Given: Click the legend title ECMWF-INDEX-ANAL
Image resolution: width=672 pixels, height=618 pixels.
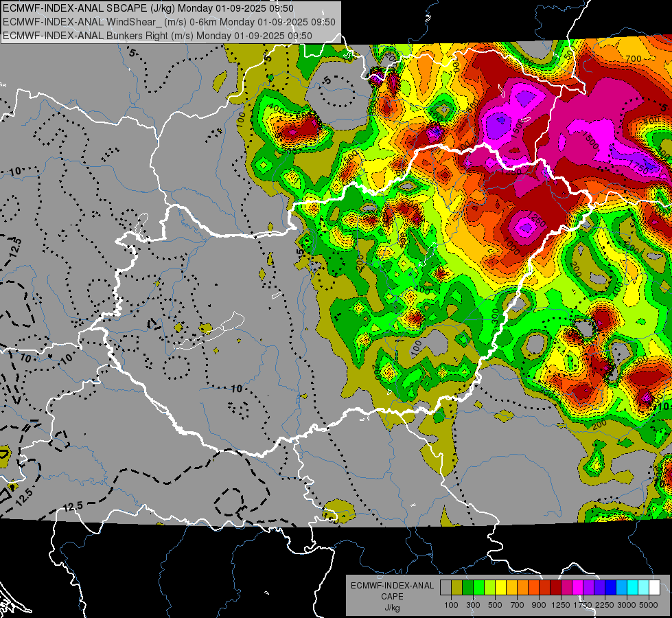Looking at the screenshot, I should pyautogui.click(x=392, y=586).
